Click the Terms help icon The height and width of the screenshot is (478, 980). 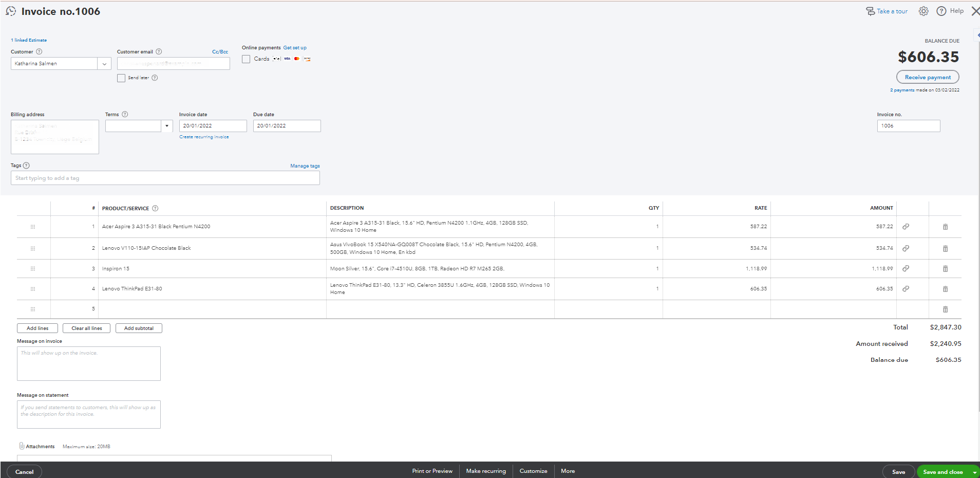coord(125,114)
